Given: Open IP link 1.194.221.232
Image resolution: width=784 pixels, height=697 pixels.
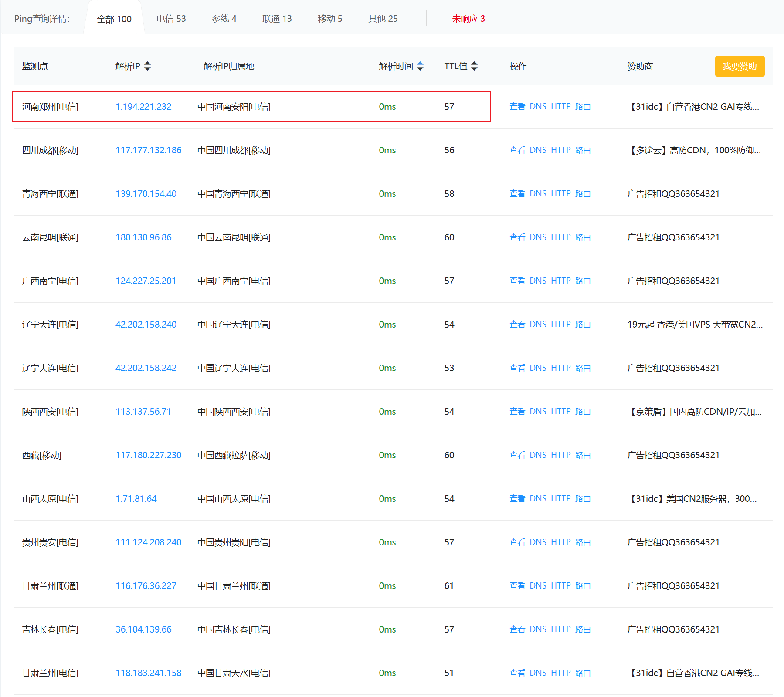Looking at the screenshot, I should [x=143, y=107].
